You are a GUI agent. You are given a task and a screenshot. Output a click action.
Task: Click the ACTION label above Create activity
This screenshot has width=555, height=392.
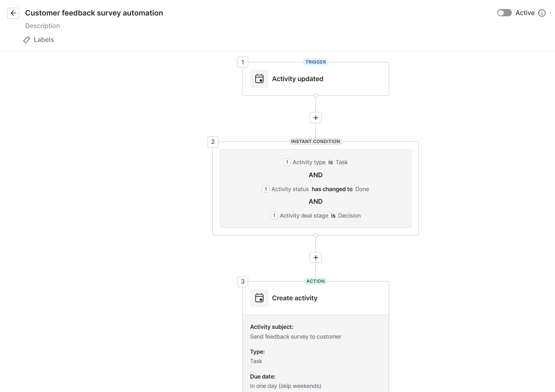315,281
